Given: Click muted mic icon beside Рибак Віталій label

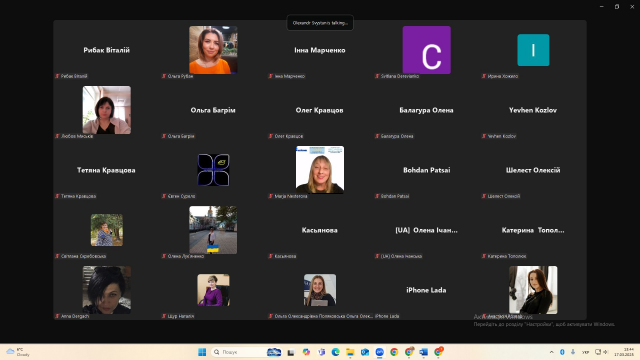Looking at the screenshot, I should [57, 76].
